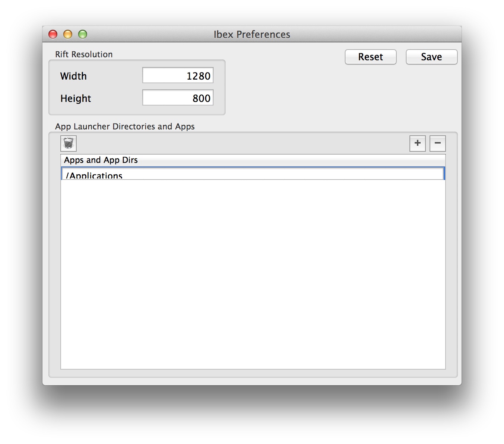Click the App Launcher Directories and Apps heading
Image resolution: width=504 pixels, height=444 pixels.
[125, 126]
